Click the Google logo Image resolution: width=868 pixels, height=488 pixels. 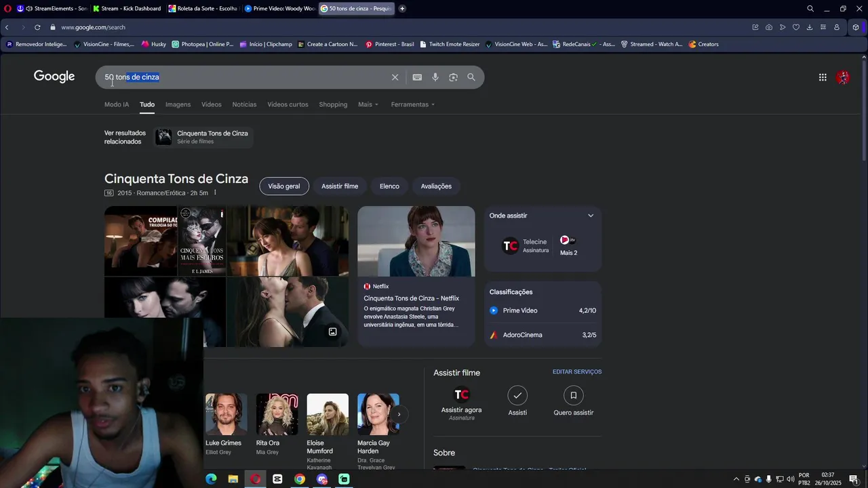pos(54,77)
